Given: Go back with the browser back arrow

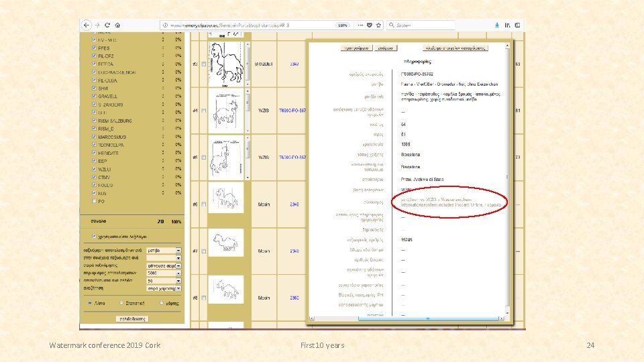Looking at the screenshot, I should [87, 25].
